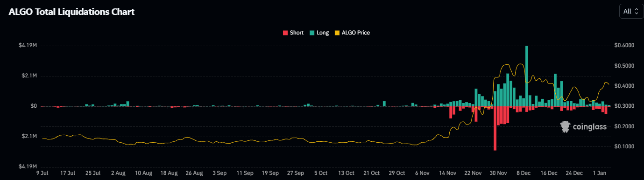
Task: Toggle the ALGO Price series in legend
Action: point(352,33)
